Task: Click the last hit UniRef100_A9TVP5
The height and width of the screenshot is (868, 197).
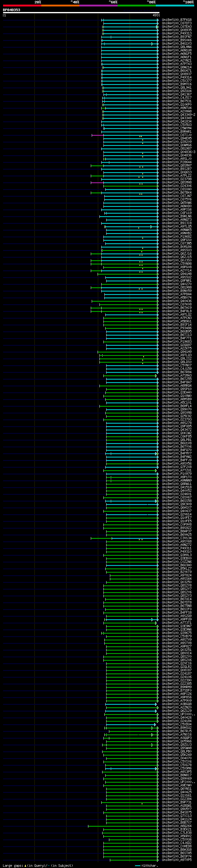Action: pos(177,860)
